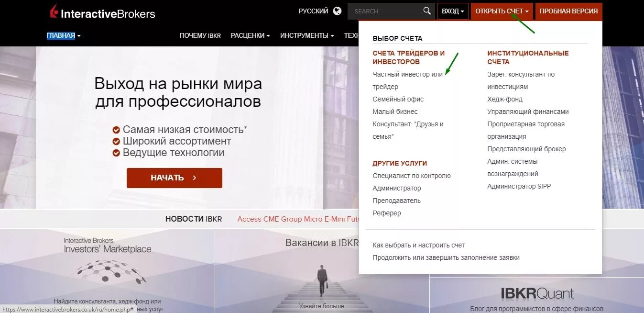
Task: Open the Вакансии в IBKR tile
Action: [x=322, y=271]
